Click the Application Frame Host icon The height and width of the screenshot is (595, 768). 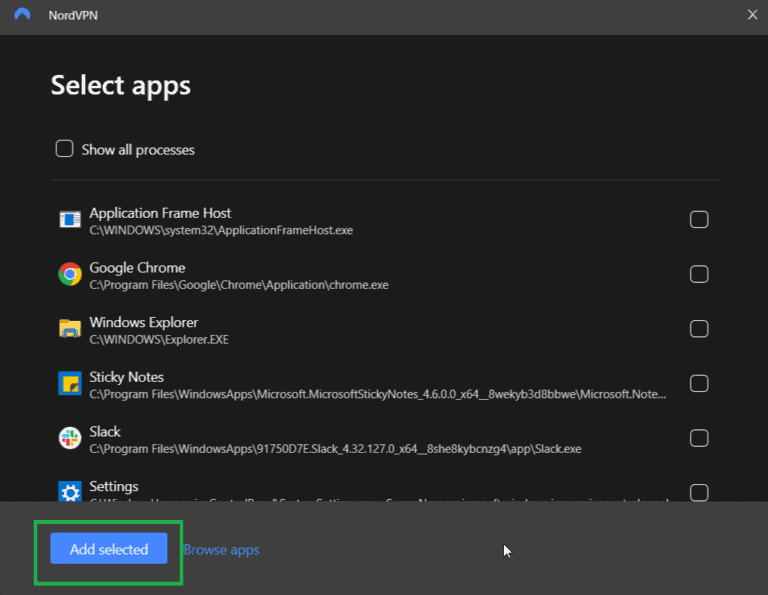click(69, 220)
